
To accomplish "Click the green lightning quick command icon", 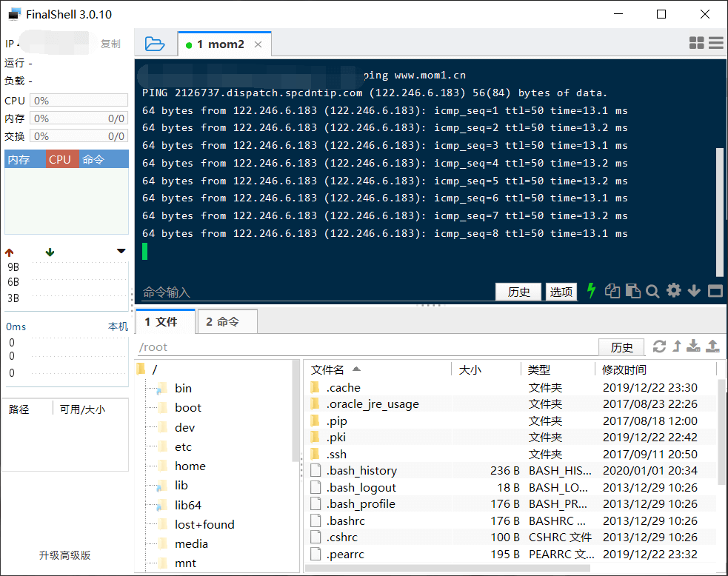I will 591,290.
